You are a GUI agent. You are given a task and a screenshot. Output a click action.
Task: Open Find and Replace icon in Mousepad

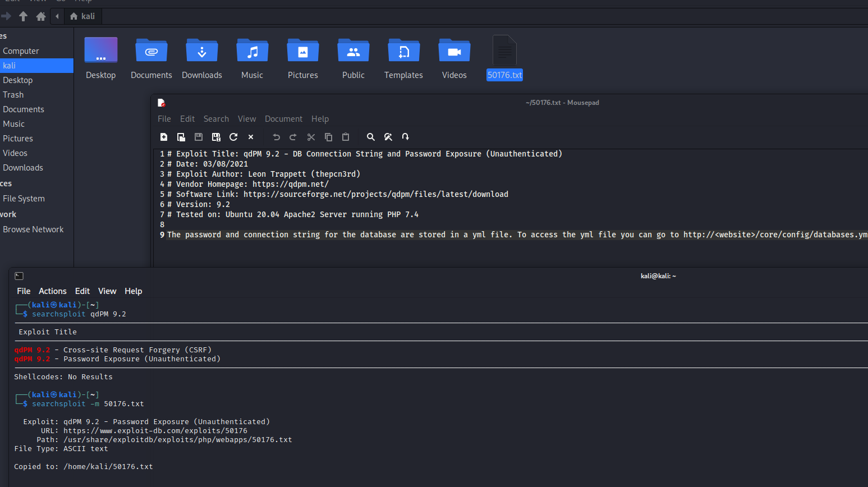[x=388, y=137]
